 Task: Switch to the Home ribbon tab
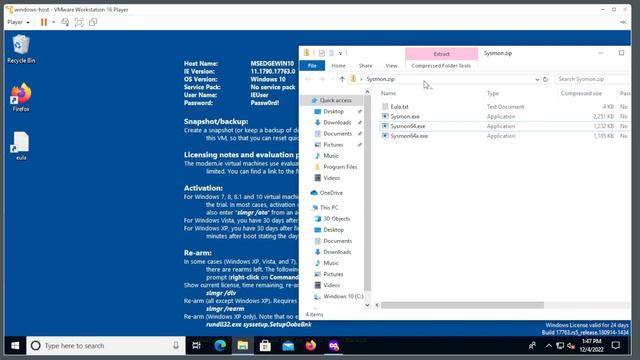(x=338, y=66)
